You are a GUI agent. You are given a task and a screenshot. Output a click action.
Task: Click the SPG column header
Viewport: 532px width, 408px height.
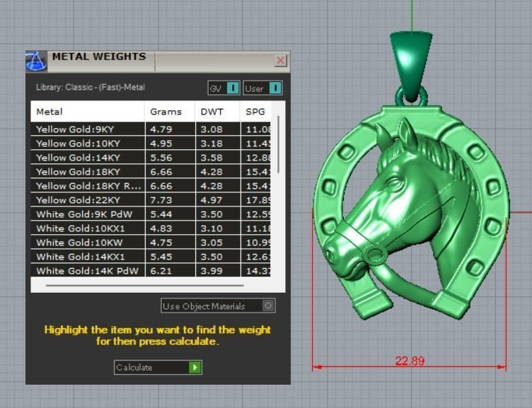(255, 112)
